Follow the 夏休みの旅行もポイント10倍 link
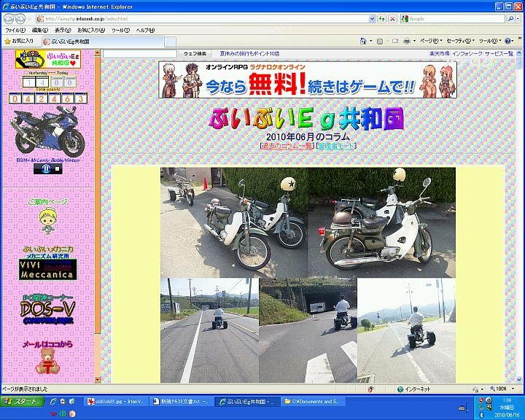 click(249, 53)
